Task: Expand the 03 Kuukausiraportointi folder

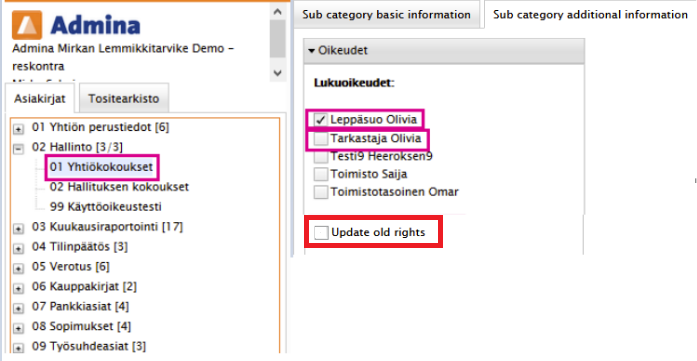Action: point(18,228)
